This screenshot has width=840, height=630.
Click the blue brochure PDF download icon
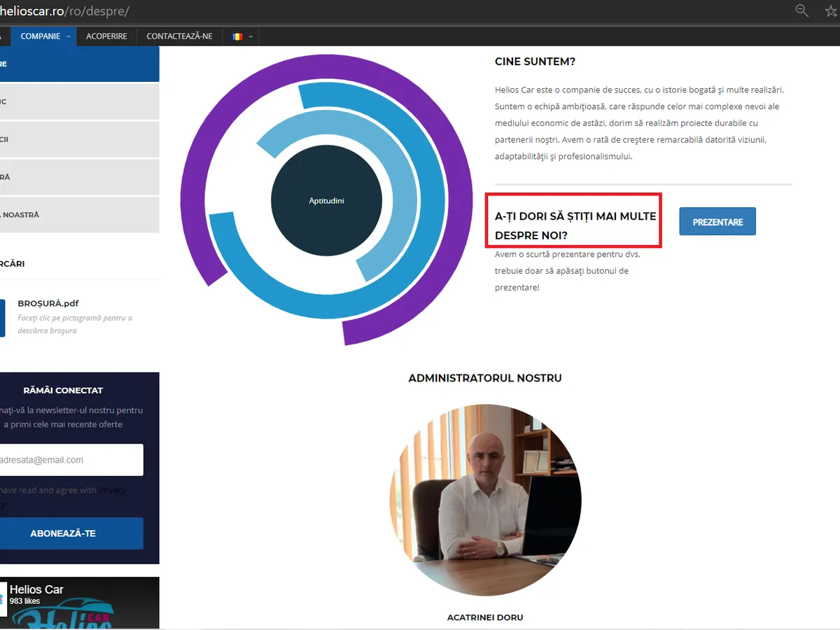[x=2, y=318]
